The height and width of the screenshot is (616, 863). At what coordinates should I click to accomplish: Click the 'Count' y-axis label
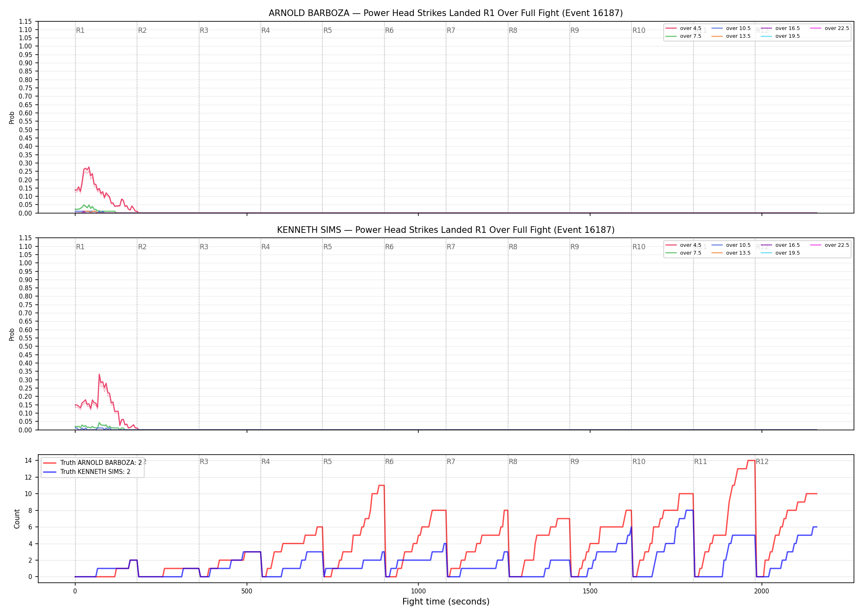17,519
